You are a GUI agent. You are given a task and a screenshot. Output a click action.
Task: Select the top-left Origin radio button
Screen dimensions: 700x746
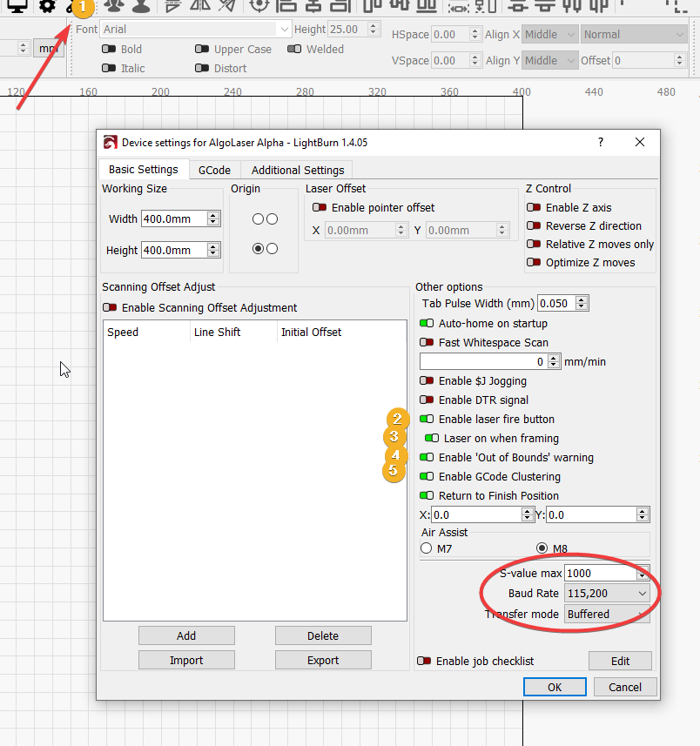pyautogui.click(x=258, y=218)
